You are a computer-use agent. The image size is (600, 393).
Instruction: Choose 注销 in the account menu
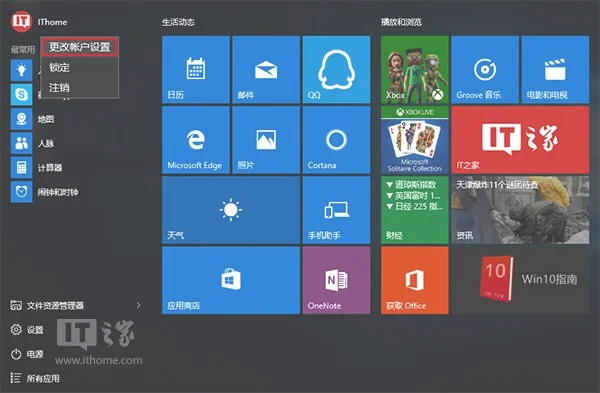pyautogui.click(x=80, y=88)
